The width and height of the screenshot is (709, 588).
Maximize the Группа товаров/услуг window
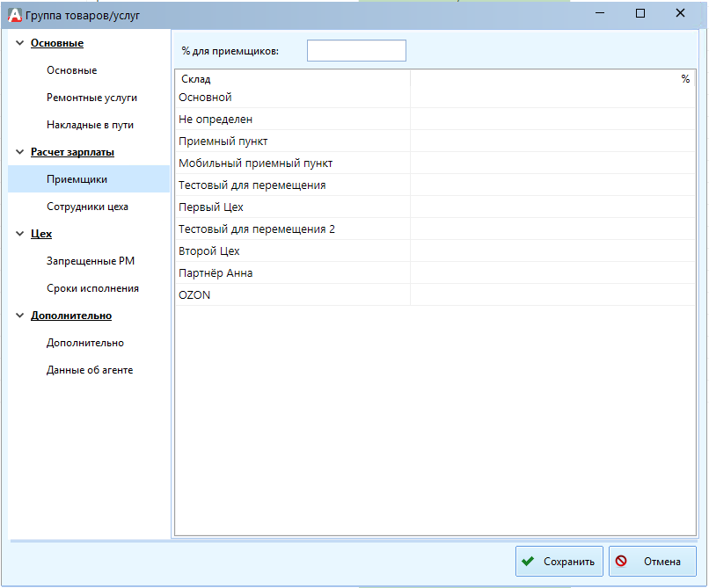[x=640, y=13]
